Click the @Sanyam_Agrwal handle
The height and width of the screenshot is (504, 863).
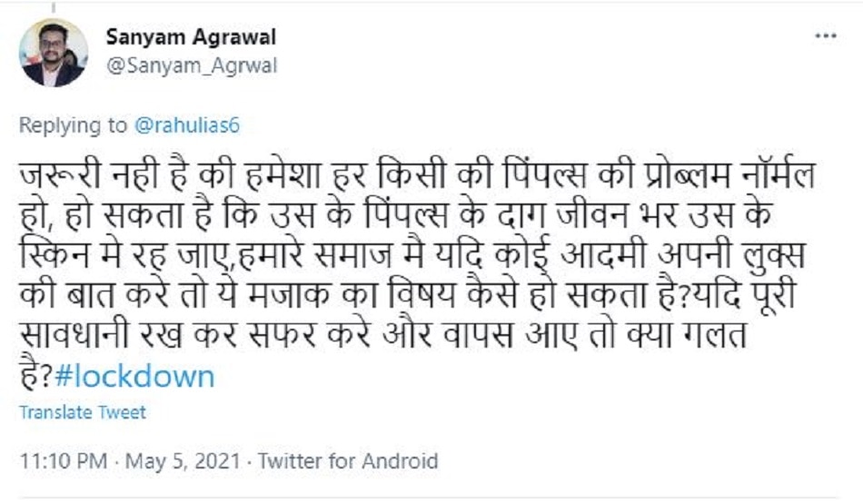[x=192, y=65]
